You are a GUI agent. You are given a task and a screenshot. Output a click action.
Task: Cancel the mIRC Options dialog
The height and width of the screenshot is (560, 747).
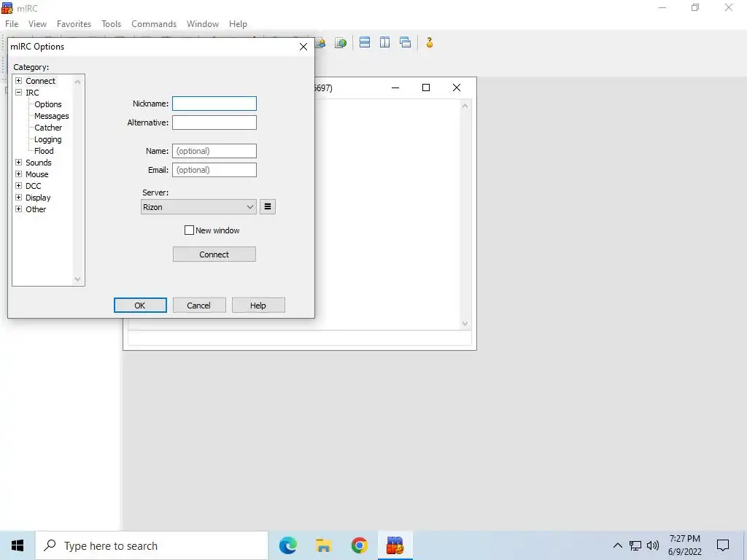(x=198, y=306)
